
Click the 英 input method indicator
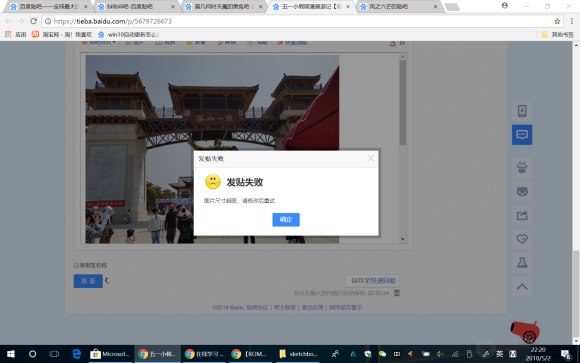pos(499,354)
